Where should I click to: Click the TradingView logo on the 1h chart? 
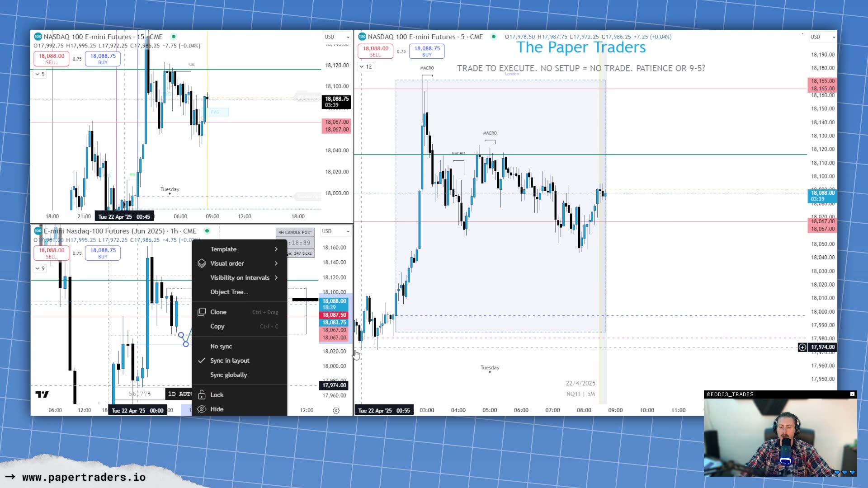point(42,394)
